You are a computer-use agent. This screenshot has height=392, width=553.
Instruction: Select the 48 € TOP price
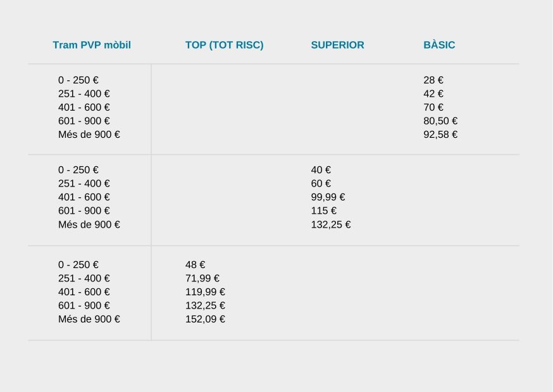[x=195, y=265]
